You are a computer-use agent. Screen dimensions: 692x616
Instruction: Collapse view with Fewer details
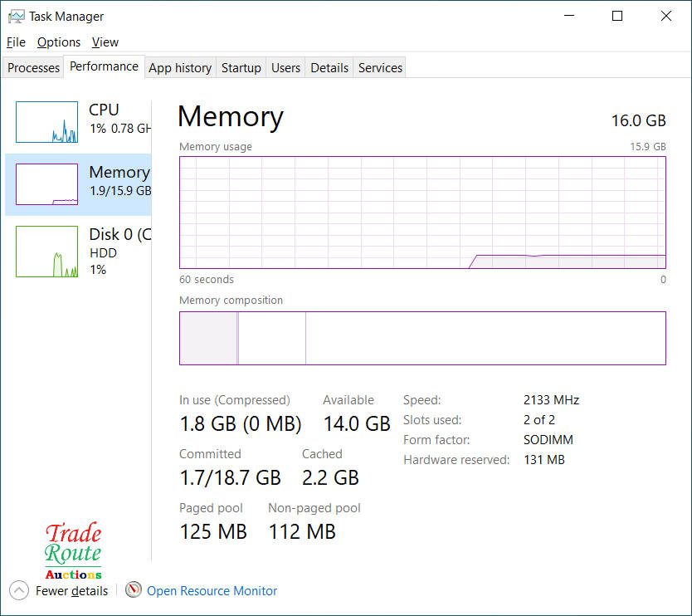tap(71, 591)
